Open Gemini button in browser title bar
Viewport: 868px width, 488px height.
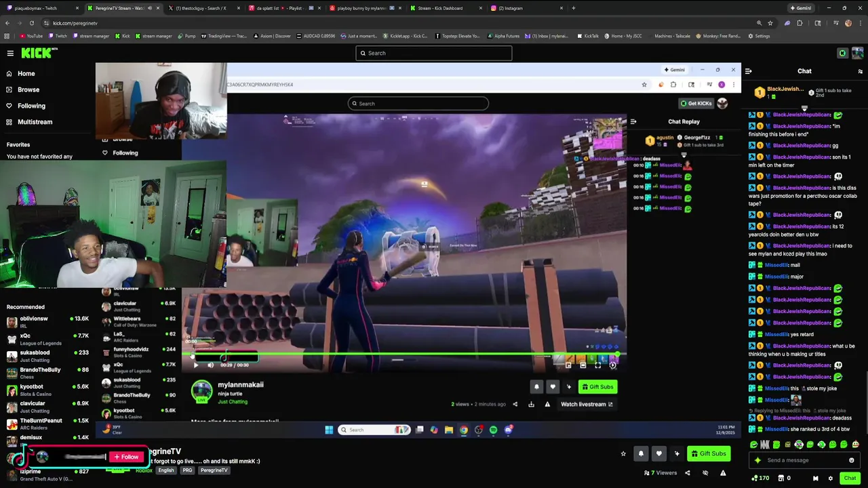(x=801, y=8)
